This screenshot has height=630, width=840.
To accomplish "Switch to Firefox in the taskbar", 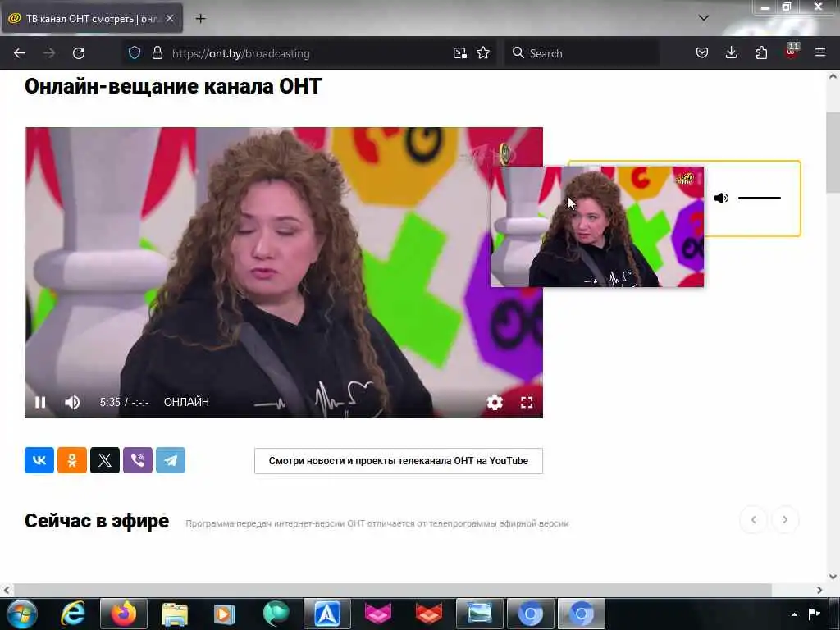I will pos(124,614).
